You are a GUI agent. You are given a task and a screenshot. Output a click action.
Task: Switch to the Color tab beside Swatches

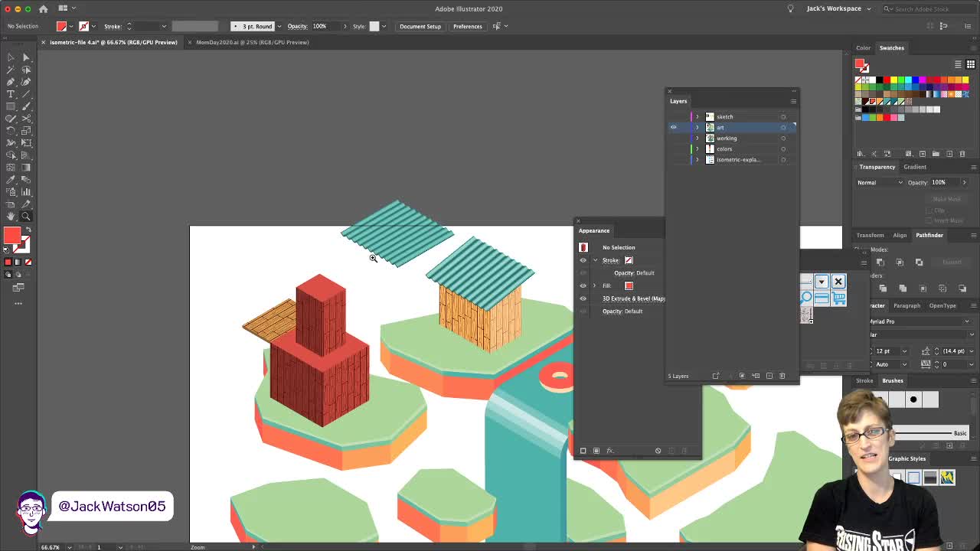[863, 47]
